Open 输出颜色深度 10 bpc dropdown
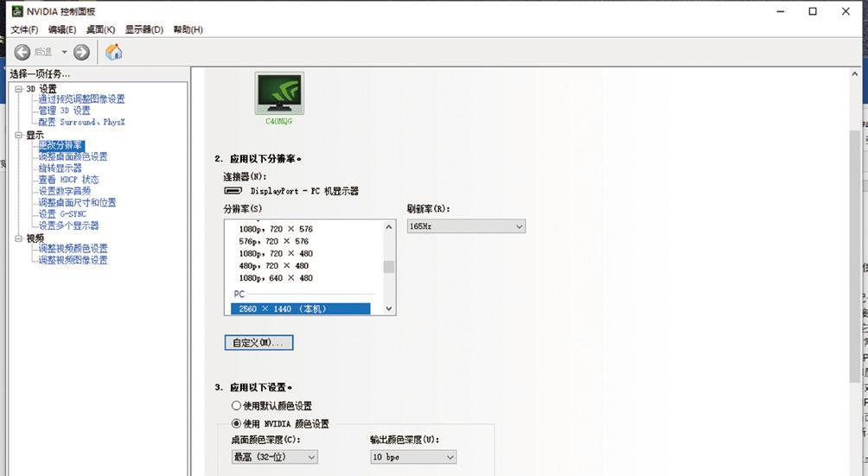Image resolution: width=868 pixels, height=476 pixels. pyautogui.click(x=413, y=457)
